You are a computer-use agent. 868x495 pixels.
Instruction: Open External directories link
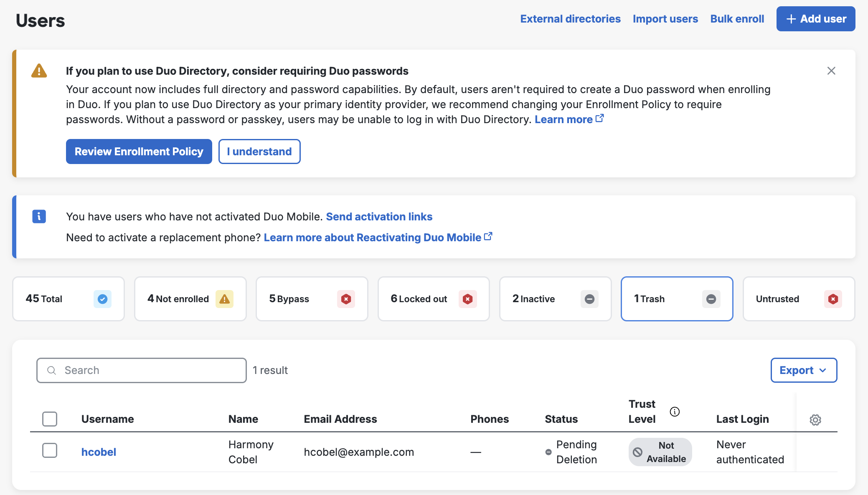570,19
